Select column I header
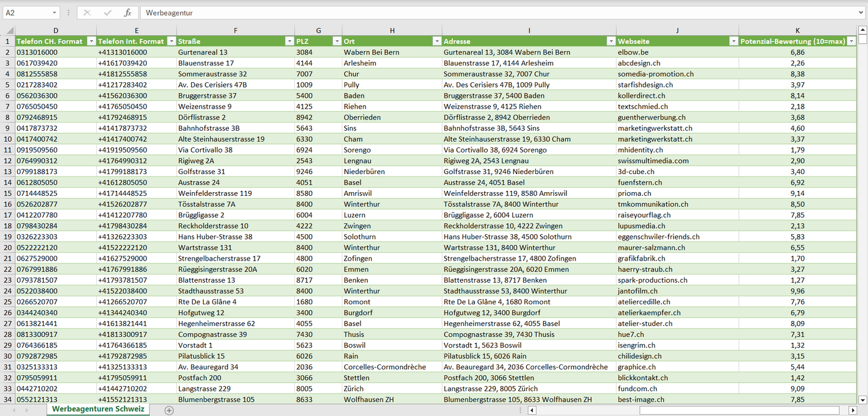The image size is (868, 416). [529, 31]
